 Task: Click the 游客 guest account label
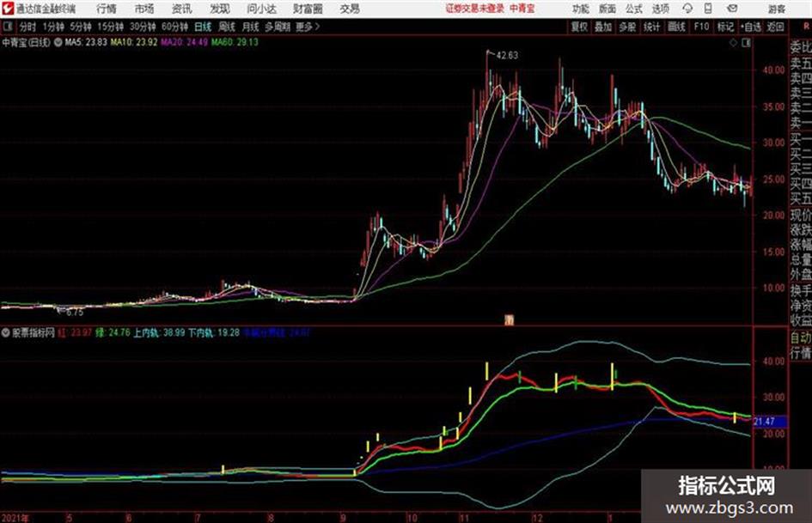coord(777,9)
